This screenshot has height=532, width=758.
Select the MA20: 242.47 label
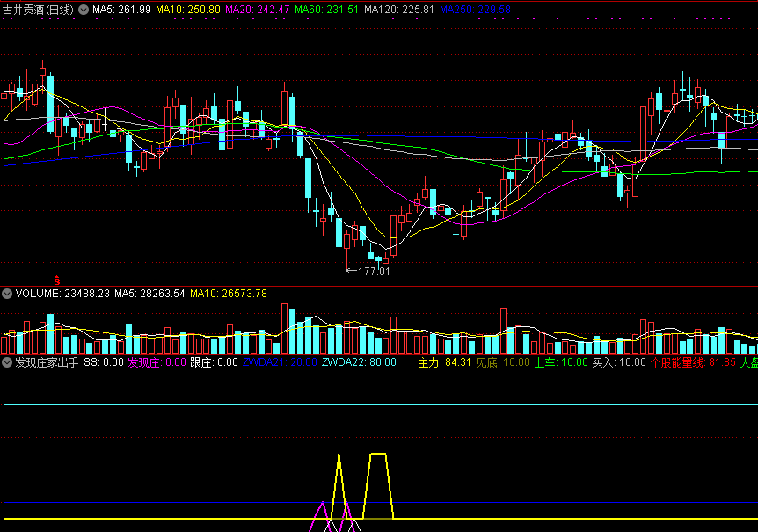pos(257,10)
